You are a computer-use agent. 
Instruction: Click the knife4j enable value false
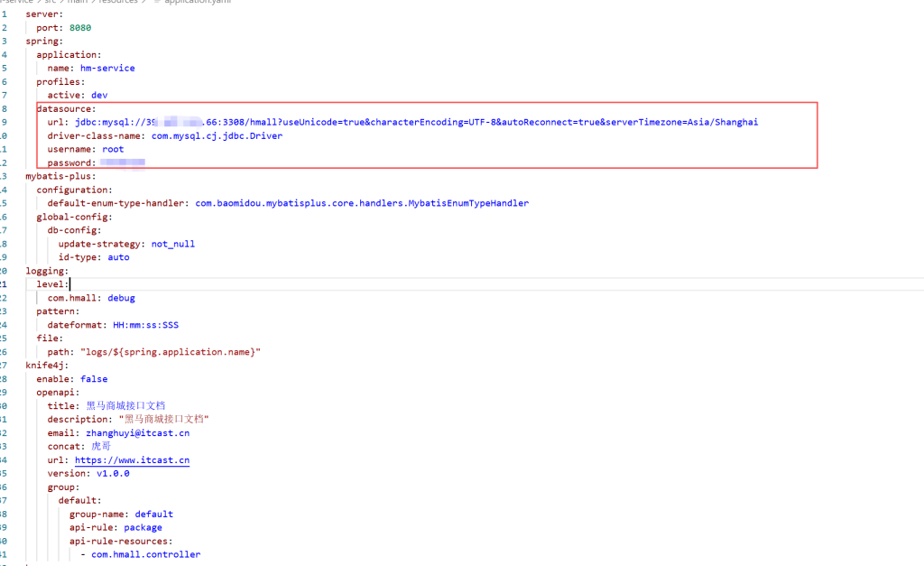93,379
